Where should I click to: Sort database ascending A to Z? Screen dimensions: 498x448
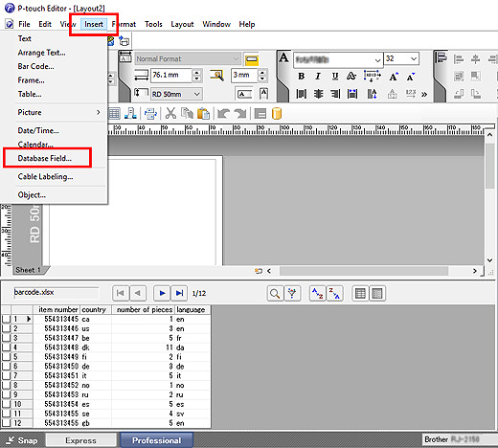[x=318, y=293]
